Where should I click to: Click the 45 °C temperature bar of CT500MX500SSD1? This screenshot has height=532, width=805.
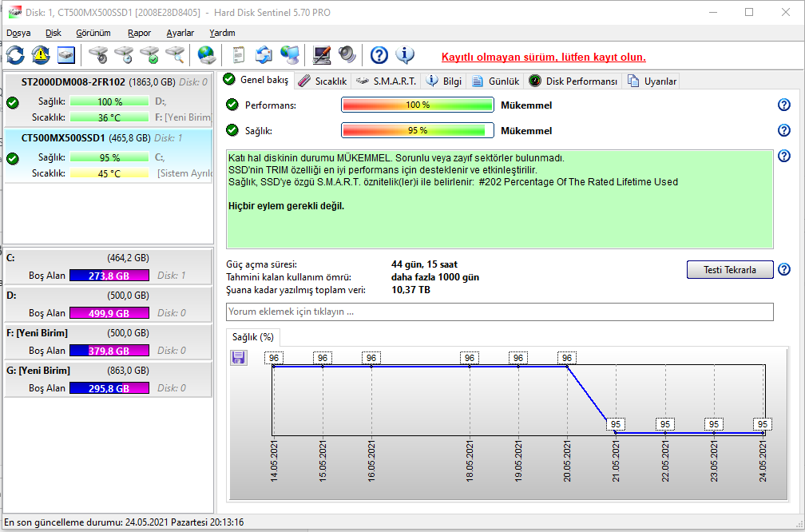[109, 173]
